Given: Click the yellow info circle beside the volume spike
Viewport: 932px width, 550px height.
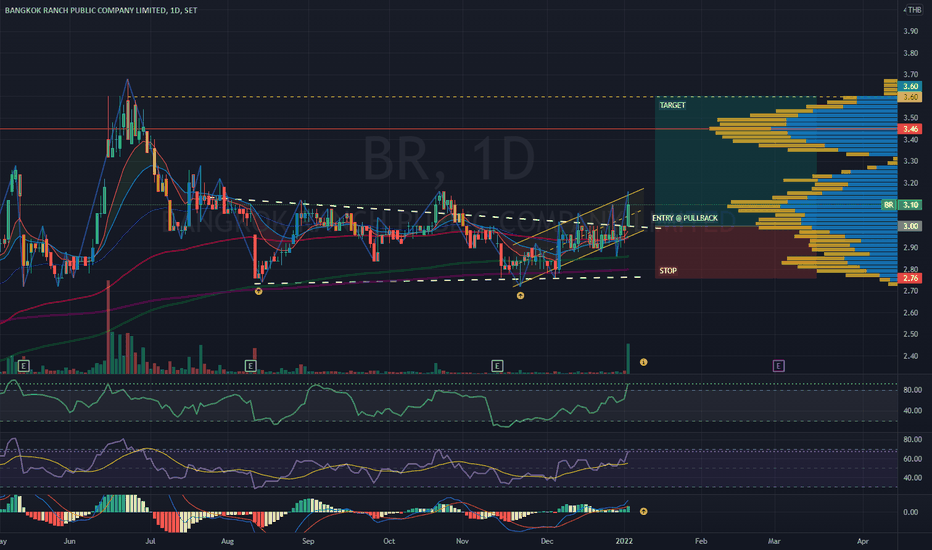Looking at the screenshot, I should [x=643, y=362].
